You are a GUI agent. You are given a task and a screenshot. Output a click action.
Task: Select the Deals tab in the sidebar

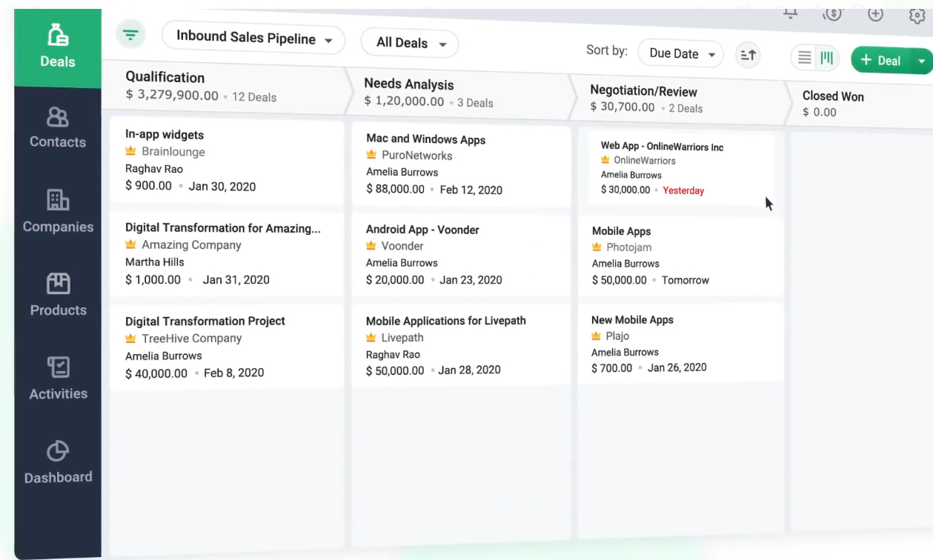pos(58,46)
